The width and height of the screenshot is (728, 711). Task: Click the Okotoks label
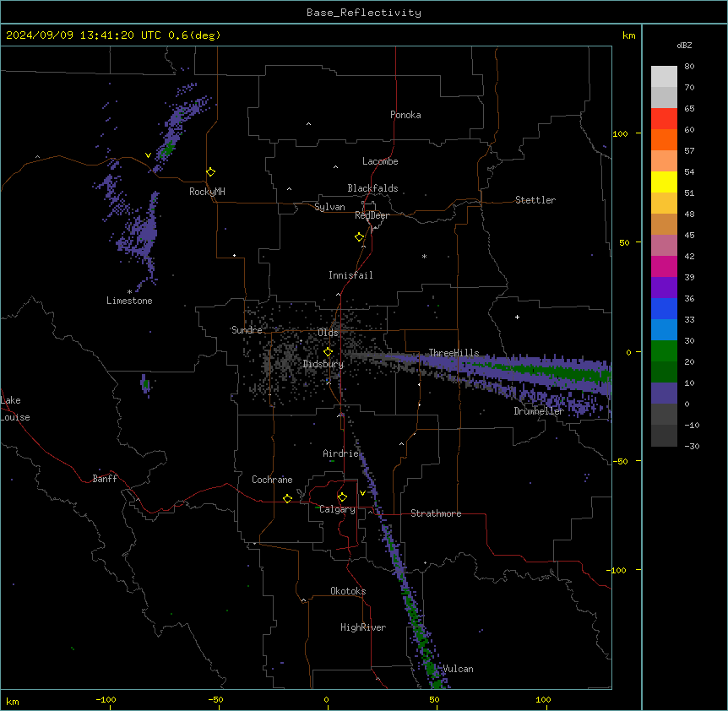[348, 591]
